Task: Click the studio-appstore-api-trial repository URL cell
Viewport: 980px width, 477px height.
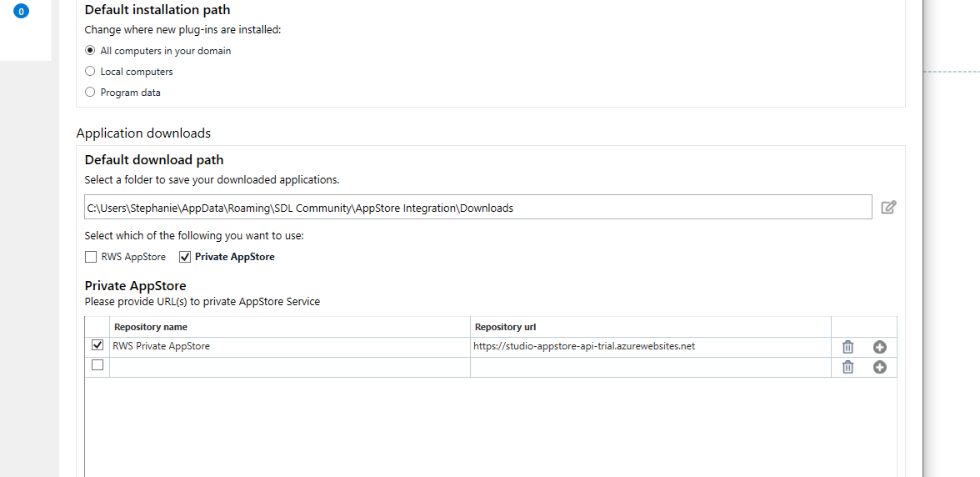Action: (650, 346)
